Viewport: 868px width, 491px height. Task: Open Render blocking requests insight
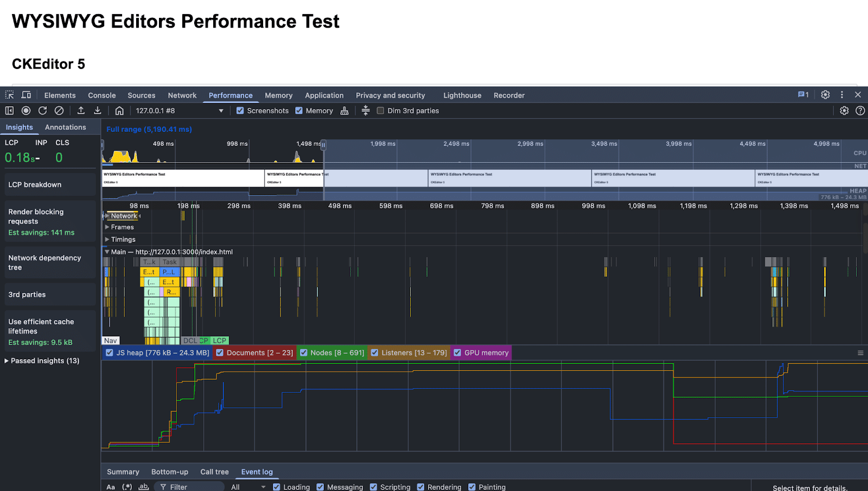pos(36,216)
